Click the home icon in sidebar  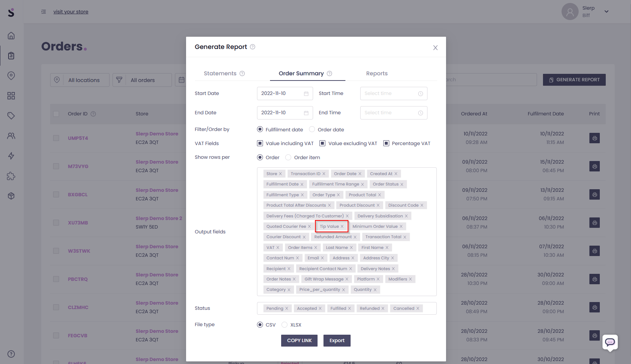pos(11,36)
